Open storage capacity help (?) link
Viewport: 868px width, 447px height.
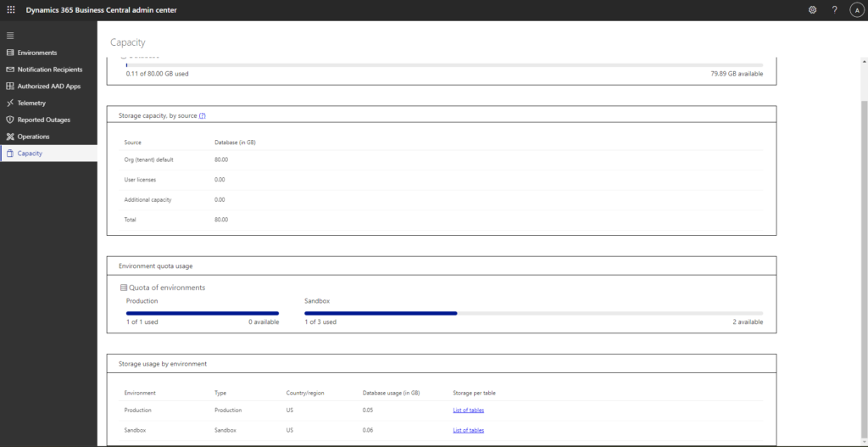click(x=202, y=115)
